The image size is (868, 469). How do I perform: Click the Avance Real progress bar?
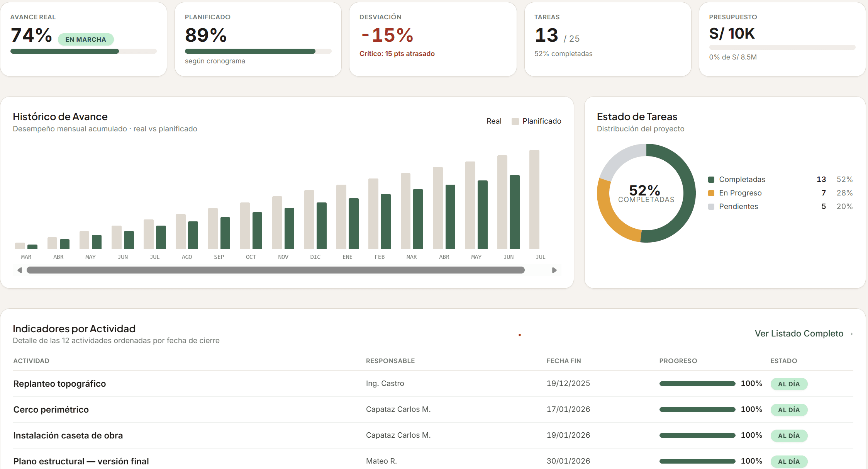pyautogui.click(x=83, y=51)
